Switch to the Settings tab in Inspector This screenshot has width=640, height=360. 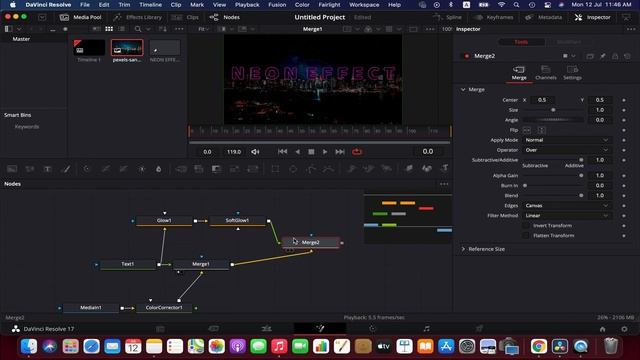pyautogui.click(x=572, y=73)
